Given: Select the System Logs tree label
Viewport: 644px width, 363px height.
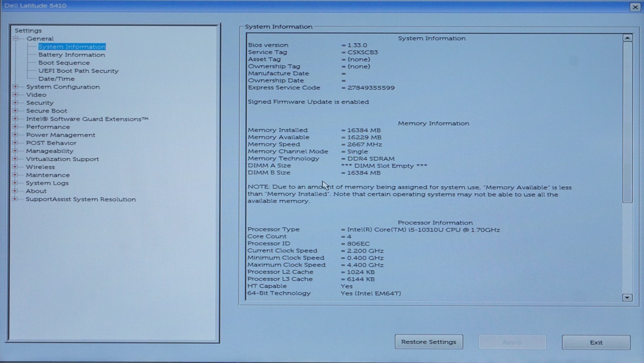Looking at the screenshot, I should (47, 183).
